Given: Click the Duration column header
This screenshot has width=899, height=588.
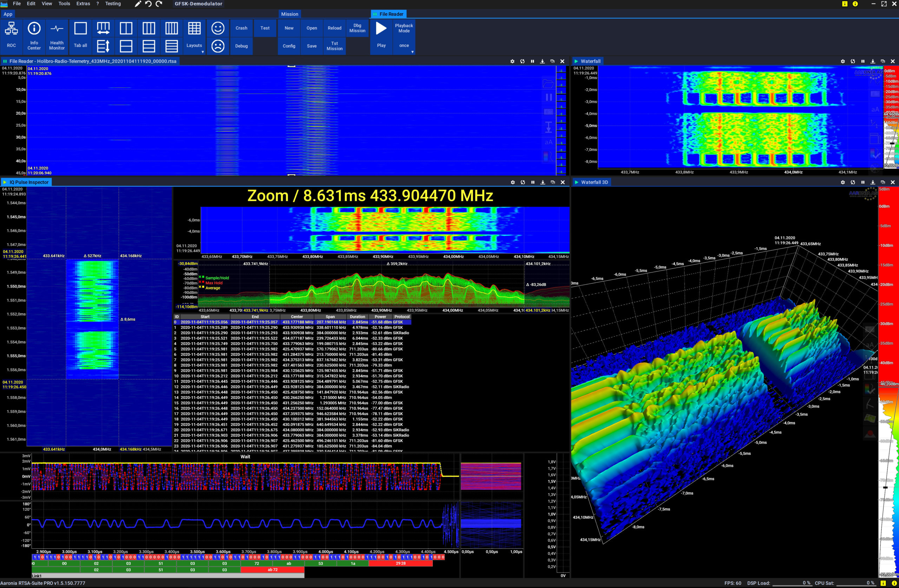Looking at the screenshot, I should (357, 317).
